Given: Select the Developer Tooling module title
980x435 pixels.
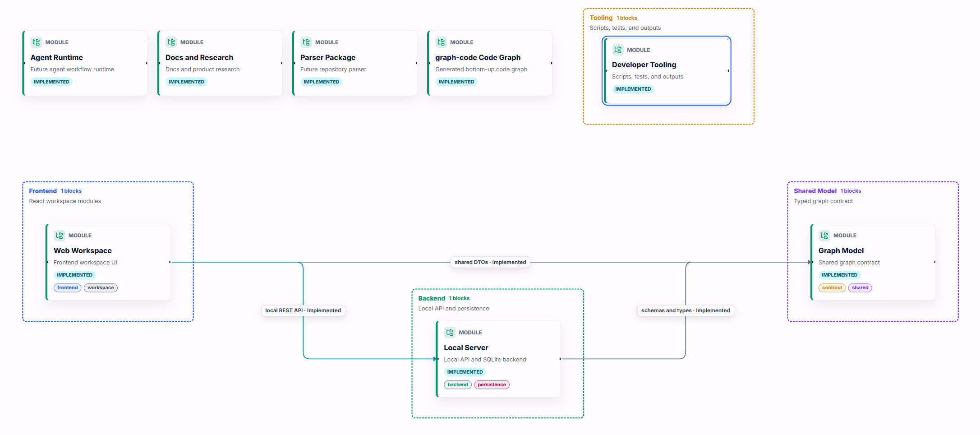Looking at the screenshot, I should 644,65.
